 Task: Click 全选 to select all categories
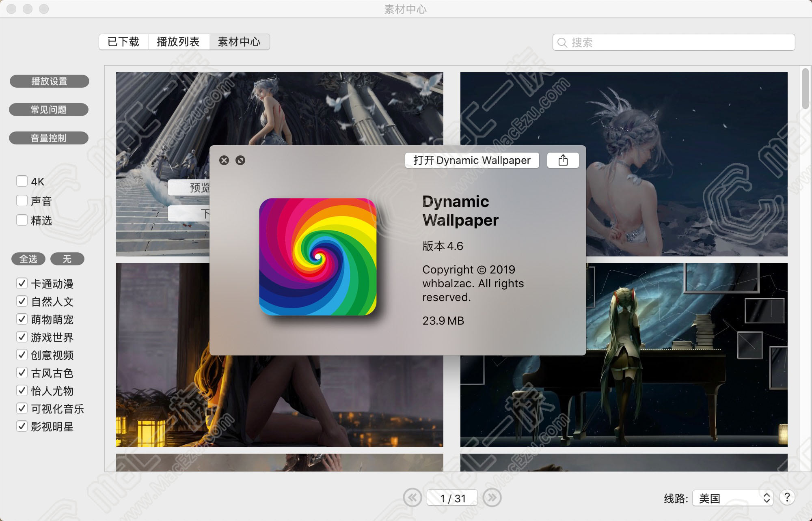pyautogui.click(x=28, y=259)
